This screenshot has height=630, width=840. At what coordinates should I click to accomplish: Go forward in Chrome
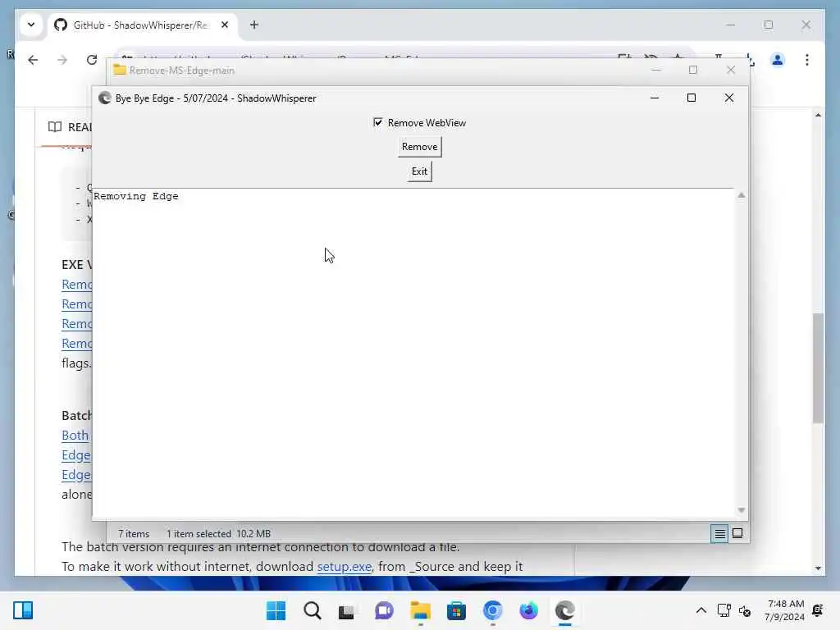pos(62,60)
